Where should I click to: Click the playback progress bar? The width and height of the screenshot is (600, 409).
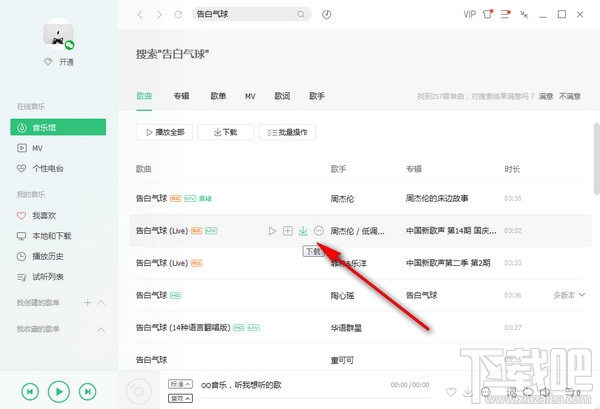coord(315,398)
